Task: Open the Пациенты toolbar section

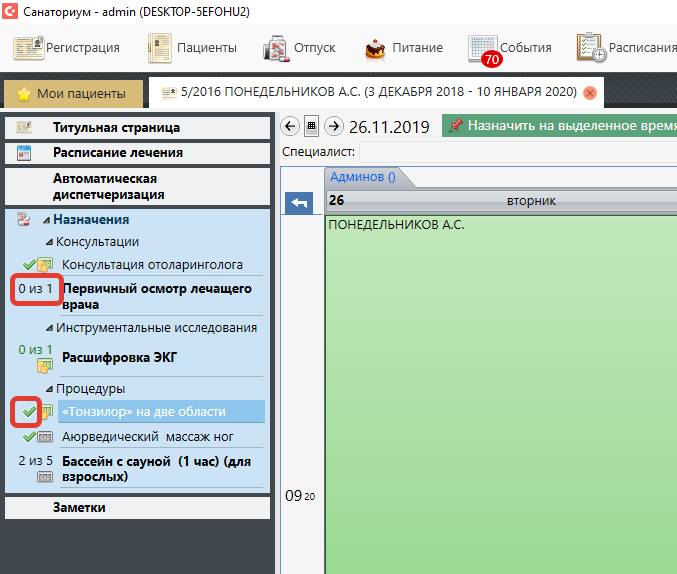Action: [x=192, y=47]
